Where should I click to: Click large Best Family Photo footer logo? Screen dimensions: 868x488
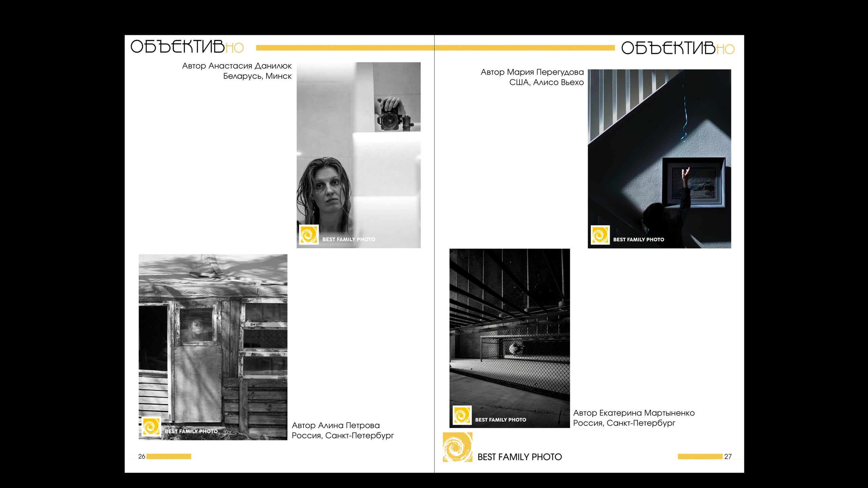[x=457, y=447]
